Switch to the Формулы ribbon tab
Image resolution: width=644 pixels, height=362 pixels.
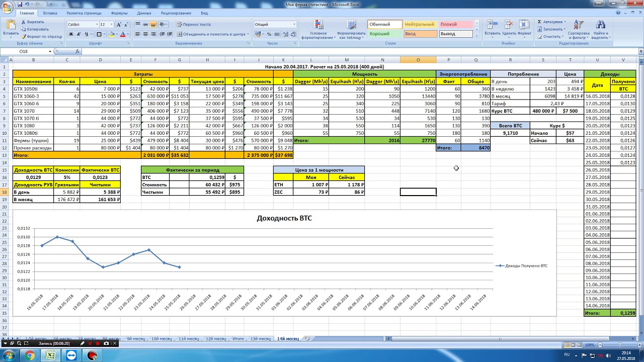(119, 13)
